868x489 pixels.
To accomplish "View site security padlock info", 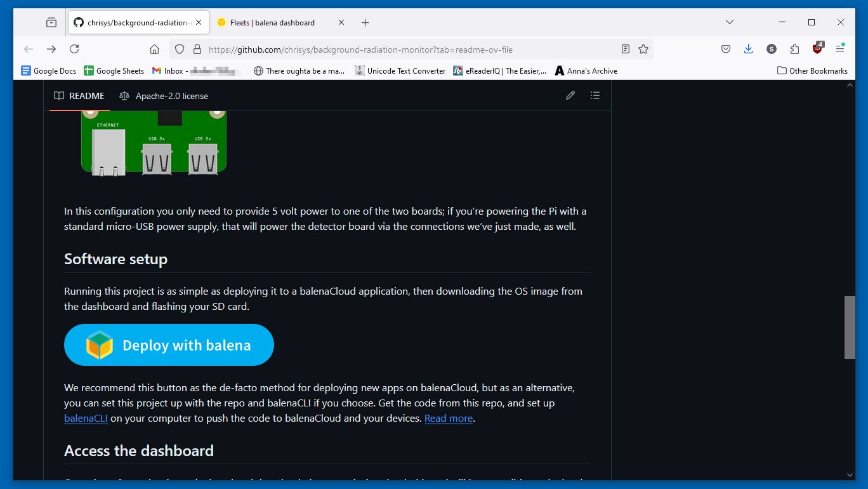I will click(x=197, y=49).
